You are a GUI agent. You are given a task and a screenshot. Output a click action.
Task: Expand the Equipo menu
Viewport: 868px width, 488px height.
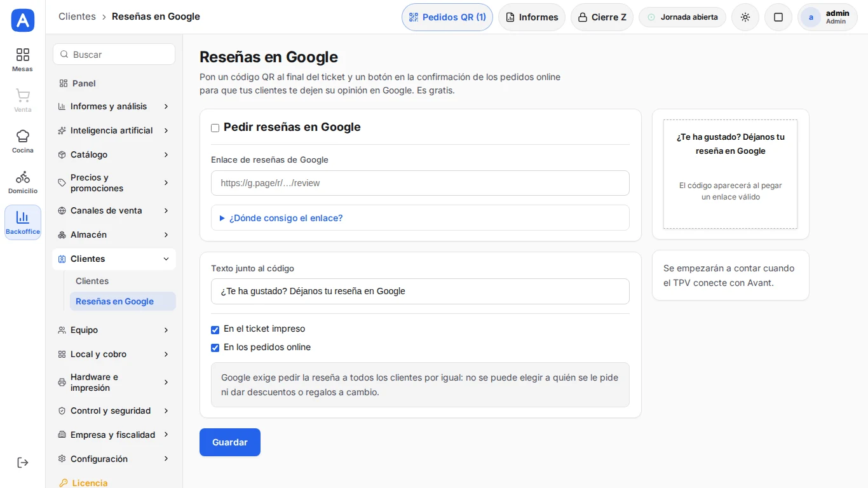114,330
